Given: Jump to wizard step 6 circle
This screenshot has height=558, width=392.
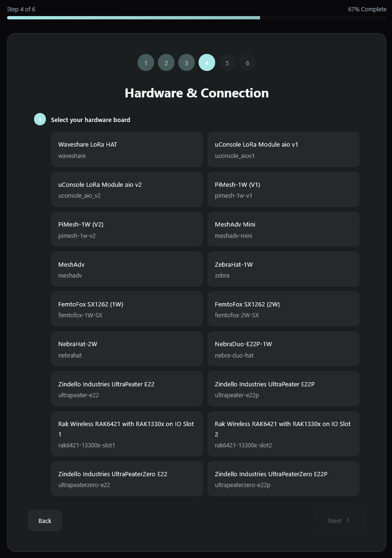Looking at the screenshot, I should tap(247, 62).
